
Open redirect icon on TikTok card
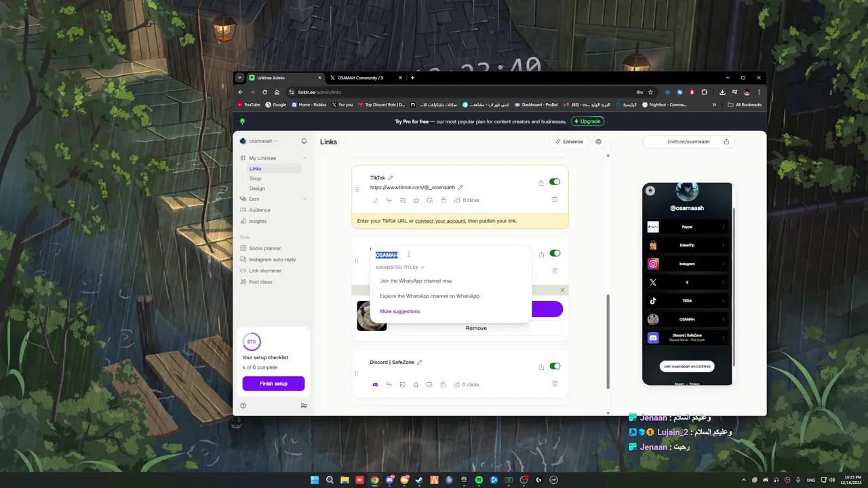(x=389, y=201)
